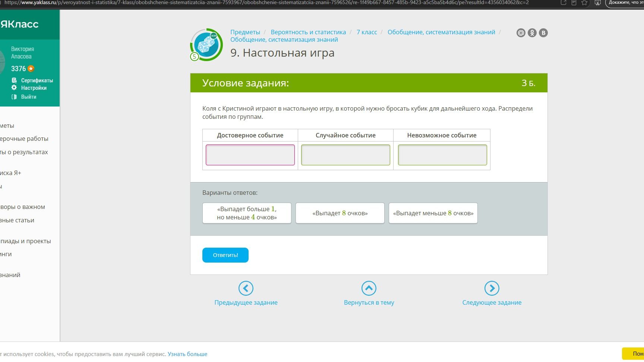644x362 pixels.
Task: Submit with the Ответить! button
Action: coord(225,255)
